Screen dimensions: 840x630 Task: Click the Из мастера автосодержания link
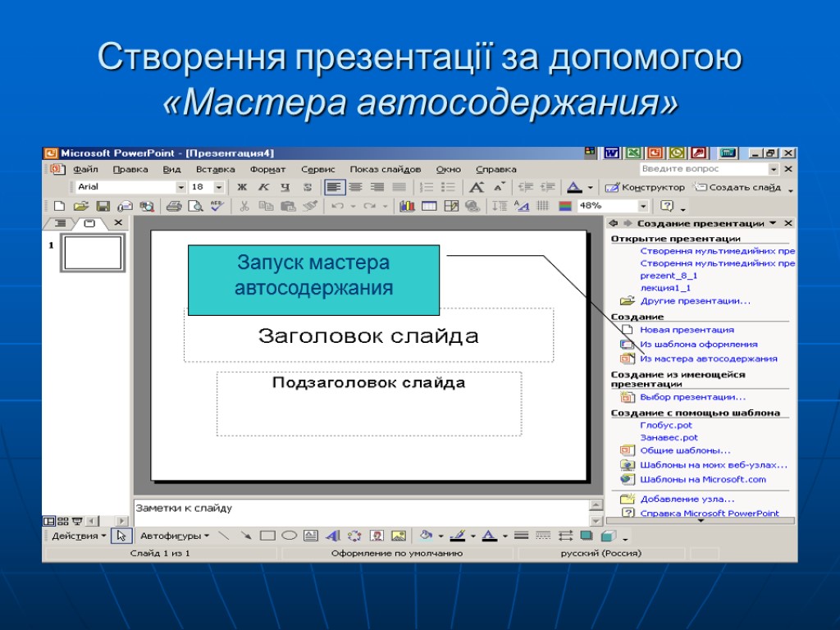(x=708, y=358)
